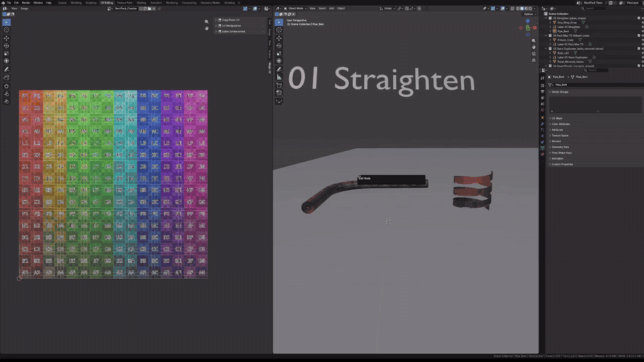Switch to the Texture Paint workspace tab
Image resolution: width=644 pixels, height=362 pixels.
pos(125,3)
